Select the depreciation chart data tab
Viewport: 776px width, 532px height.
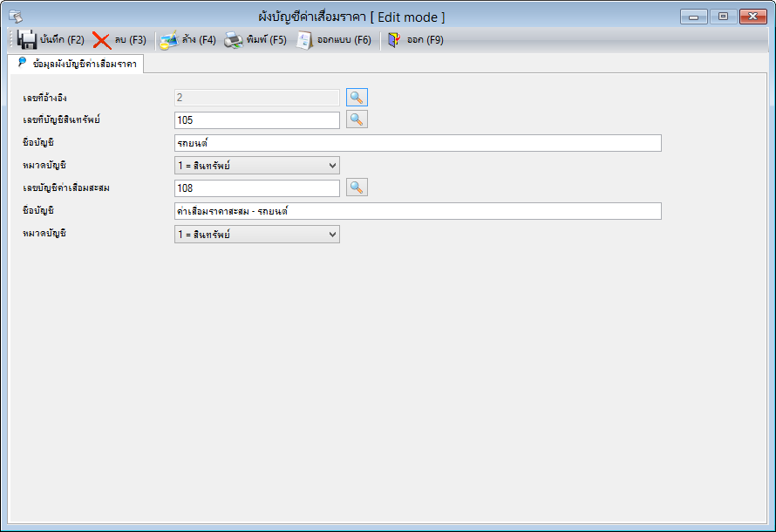[78, 64]
